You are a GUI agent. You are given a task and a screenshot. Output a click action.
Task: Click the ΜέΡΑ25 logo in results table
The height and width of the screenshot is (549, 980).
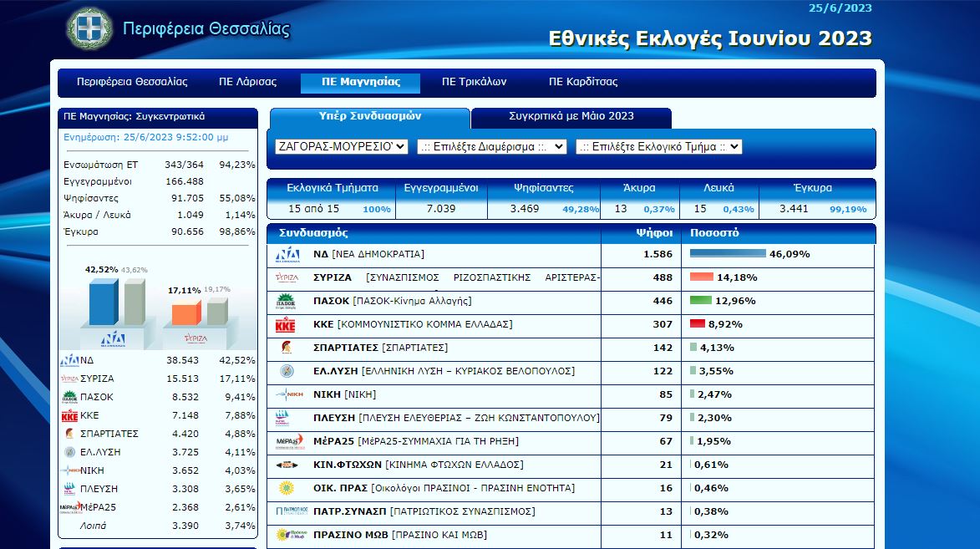[x=289, y=441]
